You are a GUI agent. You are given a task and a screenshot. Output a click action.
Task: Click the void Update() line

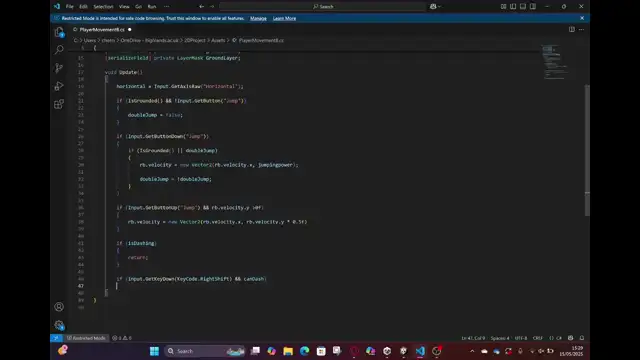click(x=124, y=72)
